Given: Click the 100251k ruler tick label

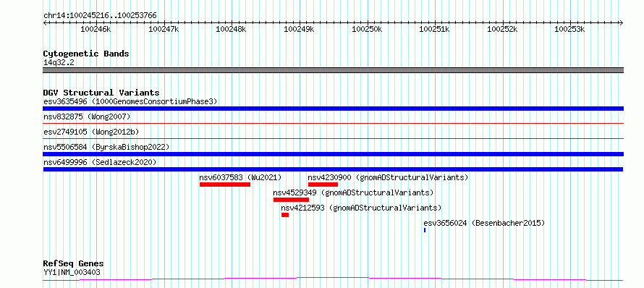Looking at the screenshot, I should click(435, 29).
